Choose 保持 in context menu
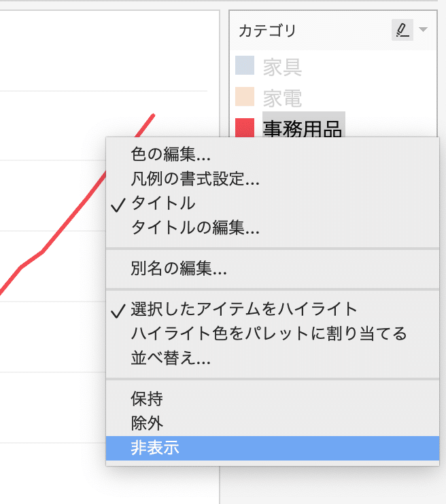This screenshot has width=446, height=504. (x=273, y=399)
